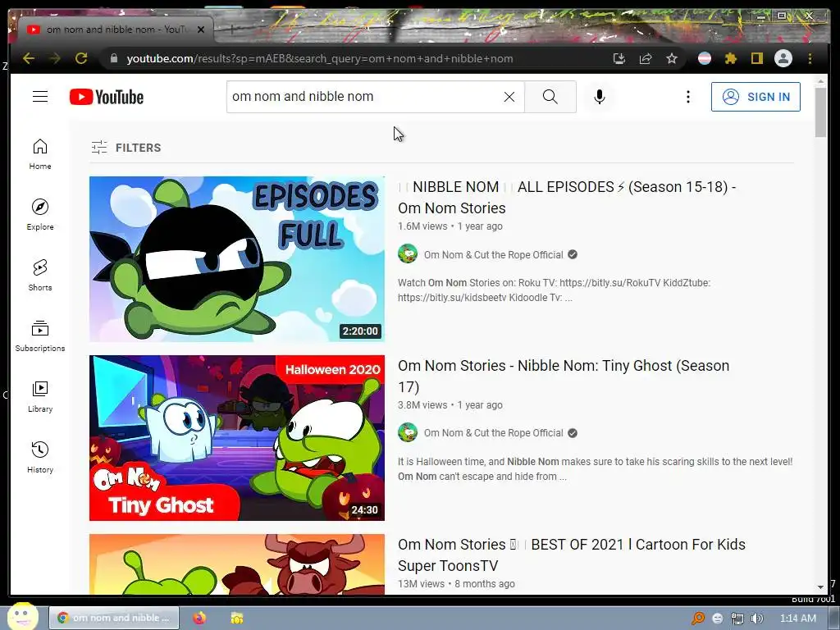
Task: Open the Start button on the taskbar
Action: (22, 617)
